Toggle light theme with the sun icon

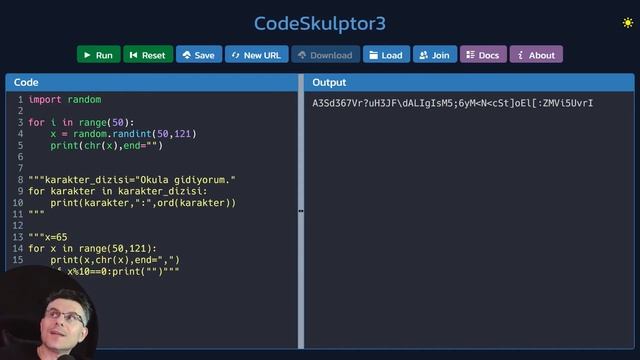[628, 23]
